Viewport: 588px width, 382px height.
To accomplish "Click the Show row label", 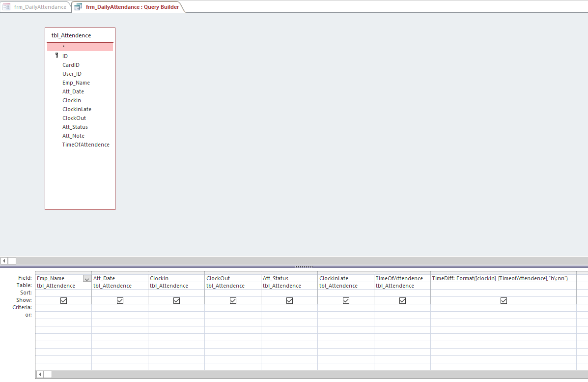I will tap(24, 300).
